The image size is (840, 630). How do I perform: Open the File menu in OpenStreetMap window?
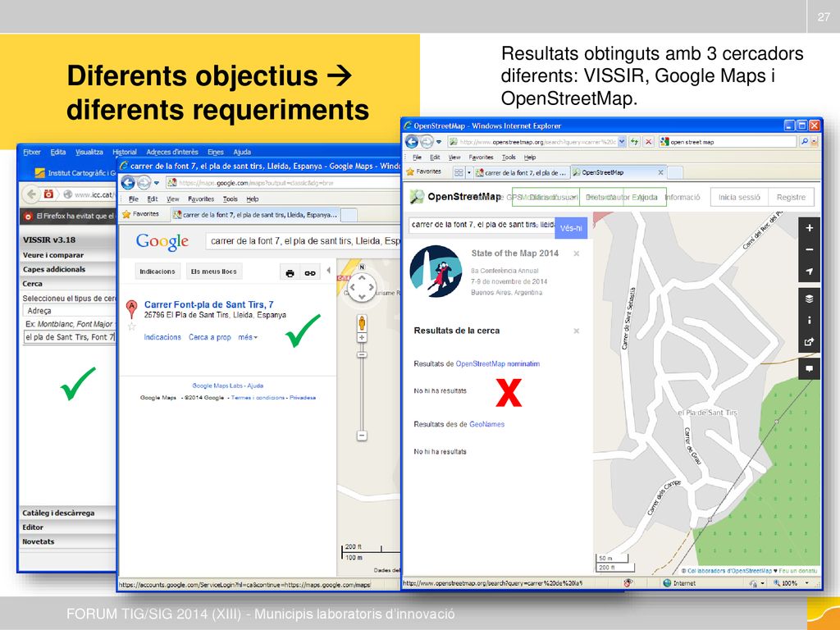pyautogui.click(x=417, y=157)
